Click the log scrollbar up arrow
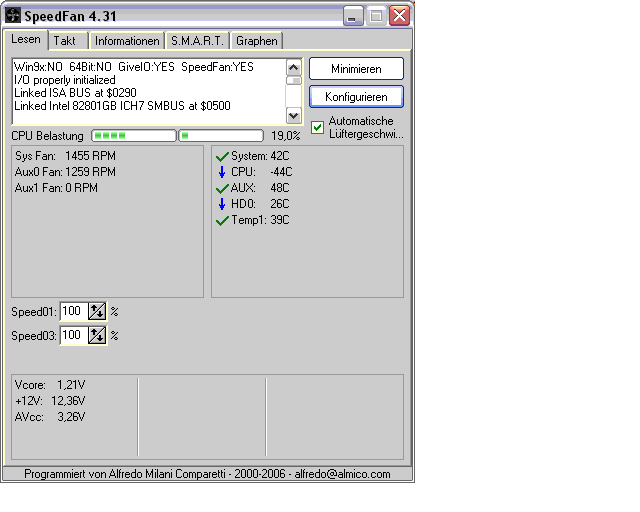This screenshot has height=512, width=640. (x=294, y=67)
